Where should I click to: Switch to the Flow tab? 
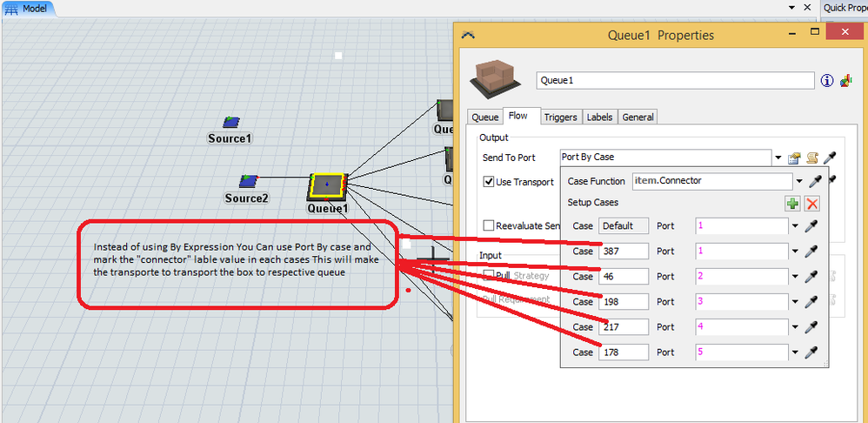518,116
